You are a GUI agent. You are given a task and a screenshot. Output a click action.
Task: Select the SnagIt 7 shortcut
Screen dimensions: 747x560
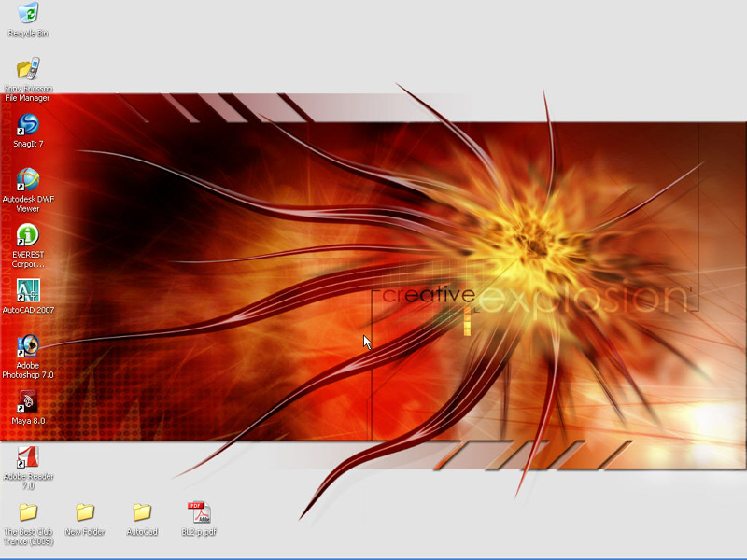tap(28, 124)
